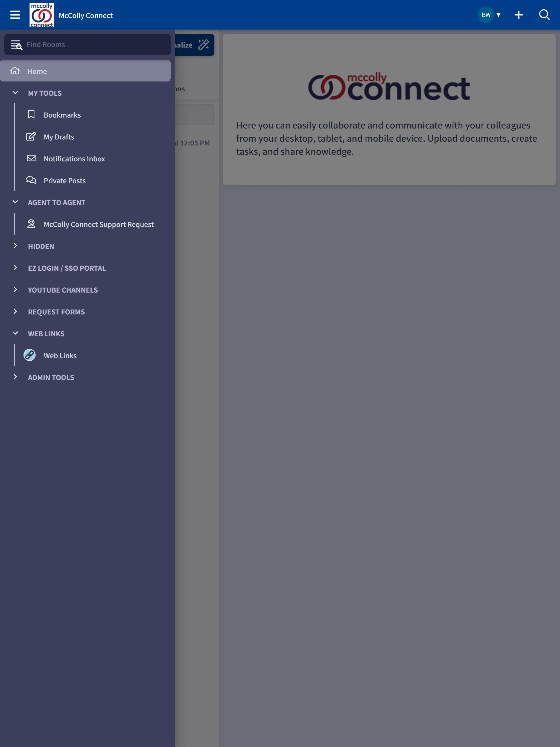Expand the REQUEST FORMS chevron
The height and width of the screenshot is (747, 560).
(15, 311)
